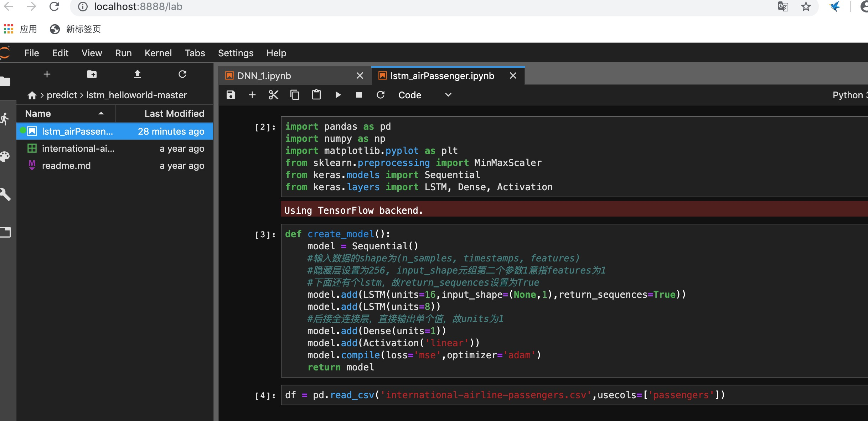The image size is (868, 421).
Task: Save the notebook with the disk icon
Action: click(x=231, y=95)
